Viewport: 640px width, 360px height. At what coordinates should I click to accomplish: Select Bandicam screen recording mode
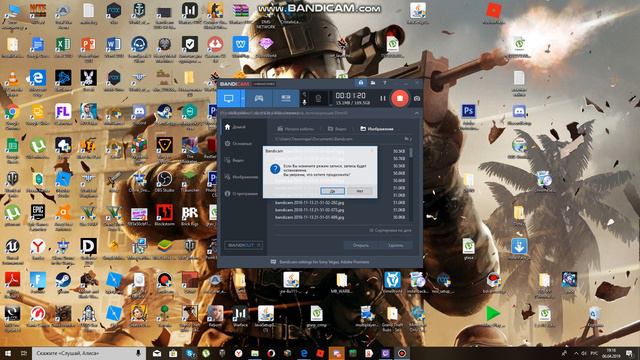point(229,98)
